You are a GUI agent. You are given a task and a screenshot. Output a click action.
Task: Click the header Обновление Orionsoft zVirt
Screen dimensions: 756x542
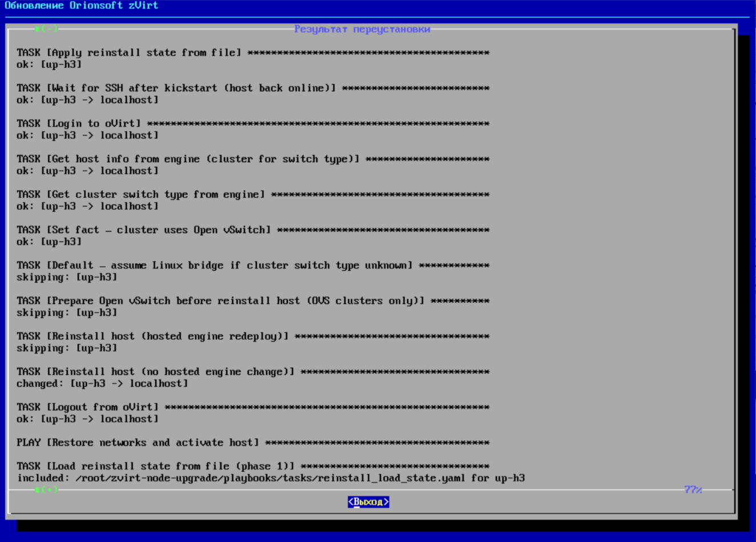[x=81, y=6]
